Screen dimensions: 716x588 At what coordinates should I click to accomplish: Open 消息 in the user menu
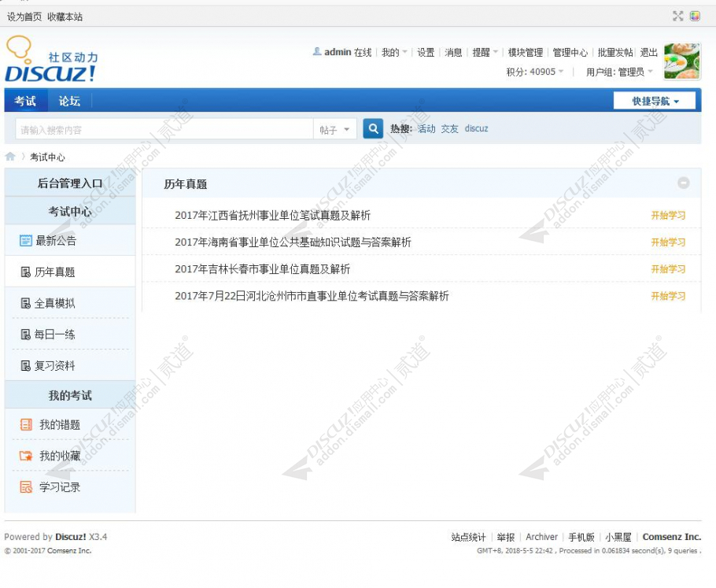(453, 53)
